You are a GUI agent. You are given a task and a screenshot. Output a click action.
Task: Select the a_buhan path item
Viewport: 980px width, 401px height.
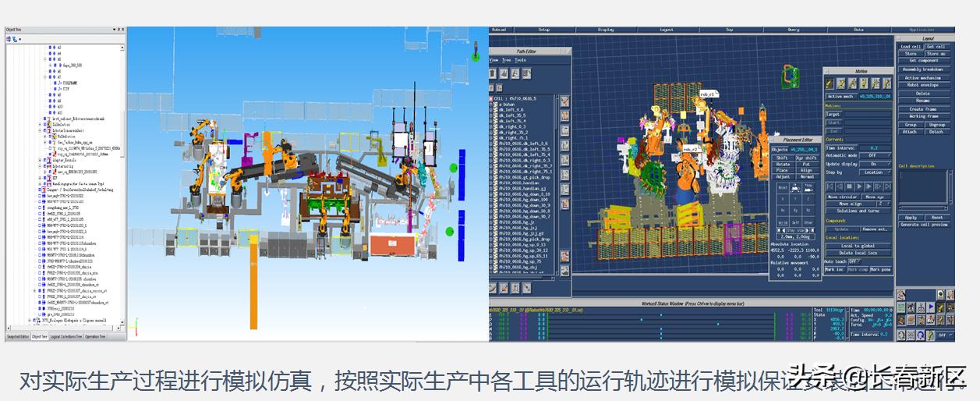pyautogui.click(x=507, y=104)
